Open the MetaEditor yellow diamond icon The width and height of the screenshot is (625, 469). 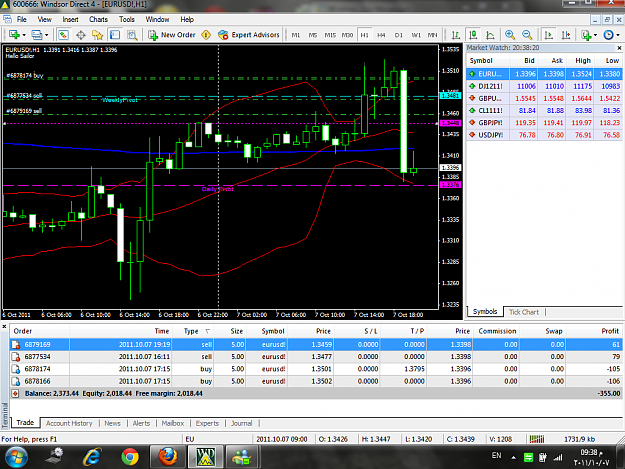coord(206,35)
